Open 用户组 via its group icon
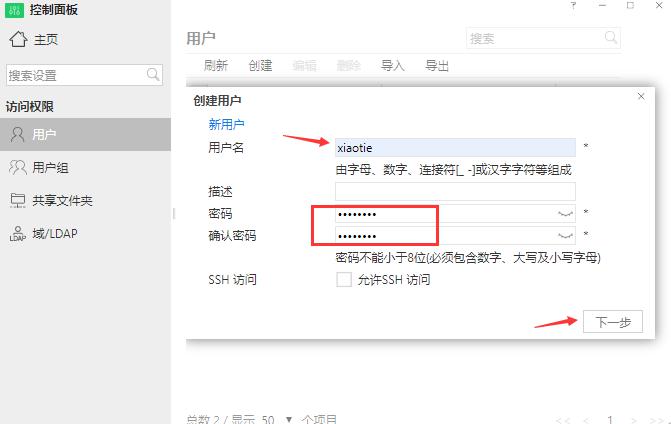Viewport: 671px width, 424px height. pos(17,167)
